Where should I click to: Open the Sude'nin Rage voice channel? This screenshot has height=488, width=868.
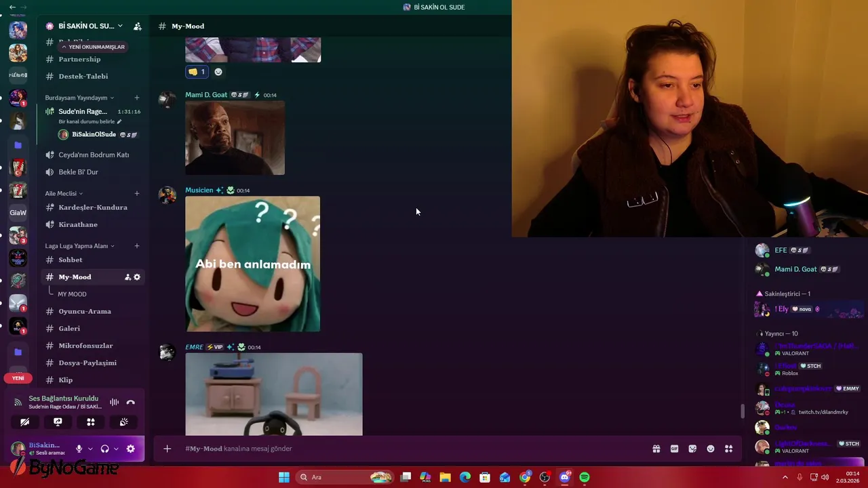[x=83, y=111]
